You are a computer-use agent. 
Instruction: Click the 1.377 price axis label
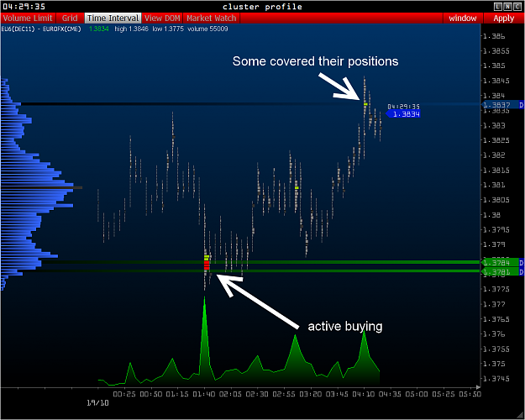point(494,304)
